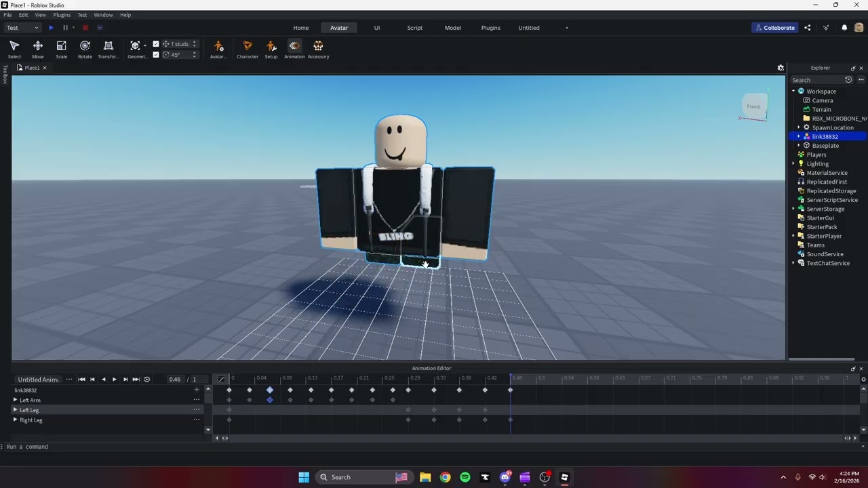Open the Character tool

(248, 49)
